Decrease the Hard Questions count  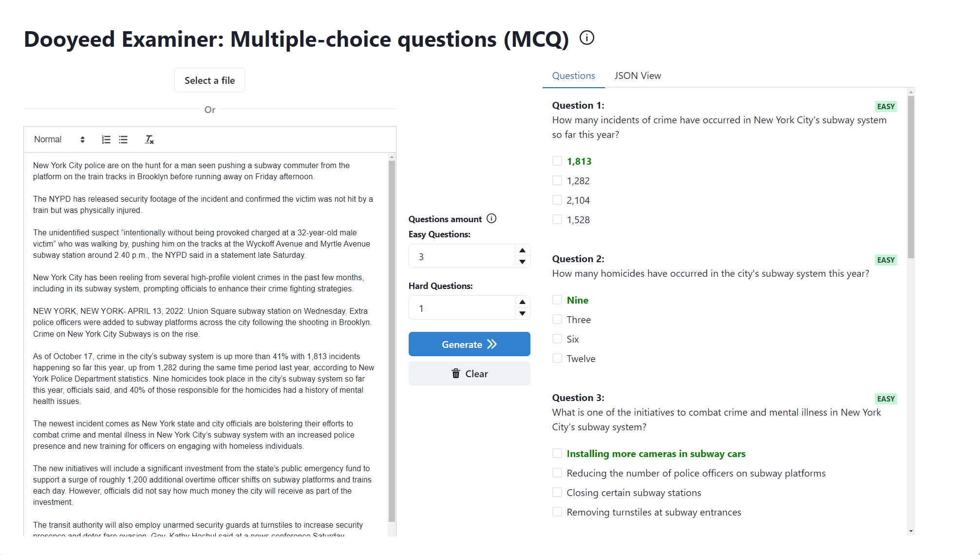[x=522, y=313]
